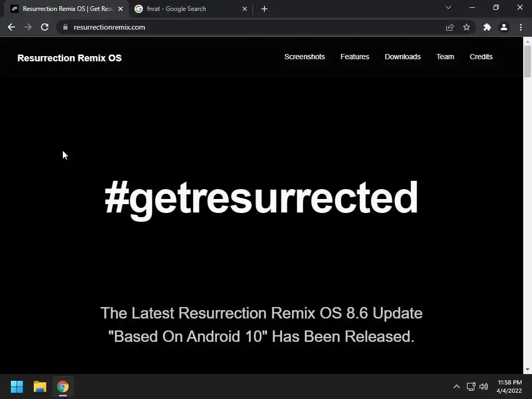View site security lock info

tap(65, 27)
